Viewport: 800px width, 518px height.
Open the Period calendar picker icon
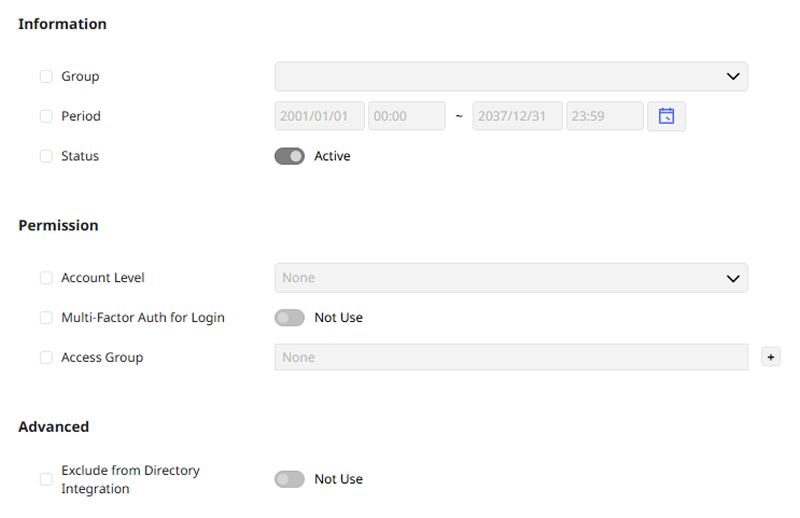point(666,116)
